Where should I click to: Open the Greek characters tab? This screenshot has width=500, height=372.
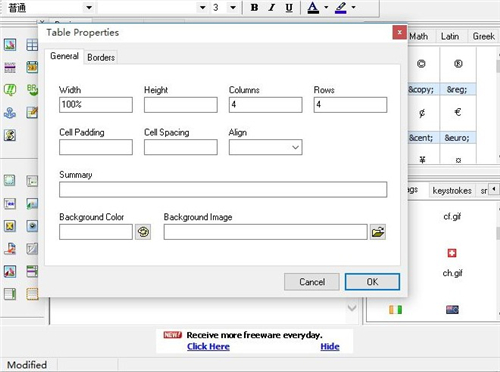484,36
